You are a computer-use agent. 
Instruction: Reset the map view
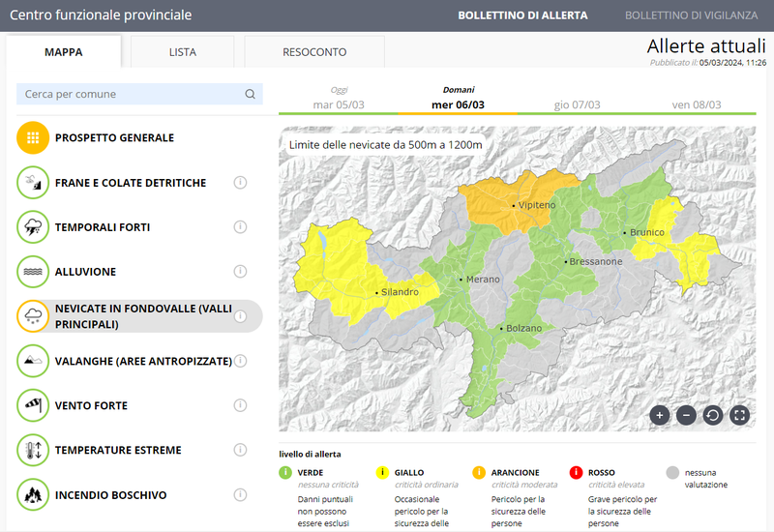click(713, 415)
